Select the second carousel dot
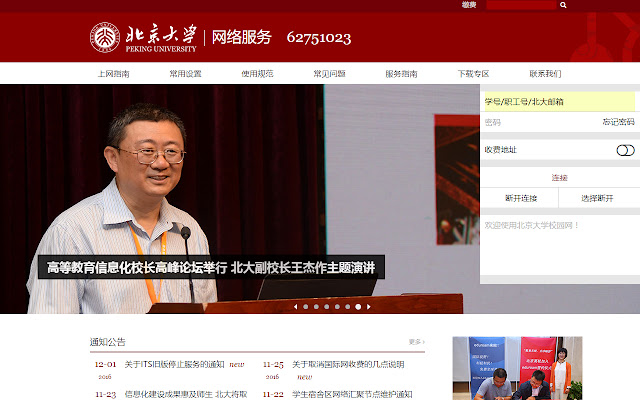 pos(316,307)
